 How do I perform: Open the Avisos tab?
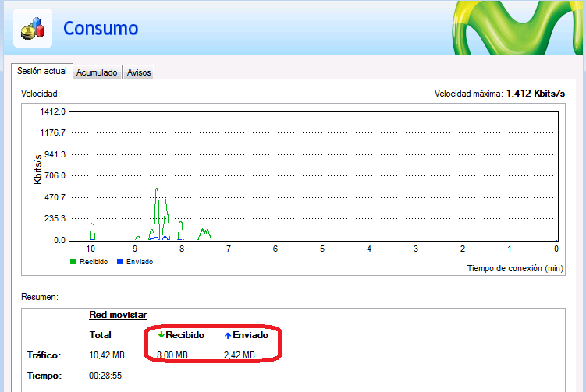point(139,72)
